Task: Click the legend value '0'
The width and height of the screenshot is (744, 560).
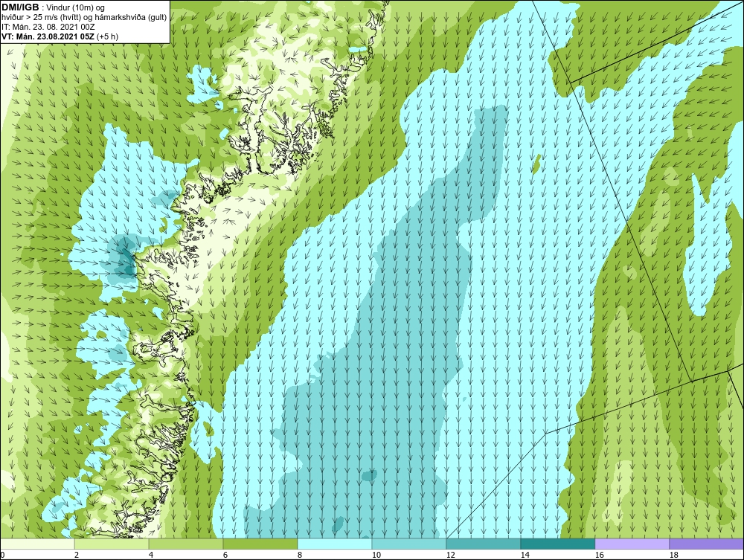Action: [x=2, y=555]
